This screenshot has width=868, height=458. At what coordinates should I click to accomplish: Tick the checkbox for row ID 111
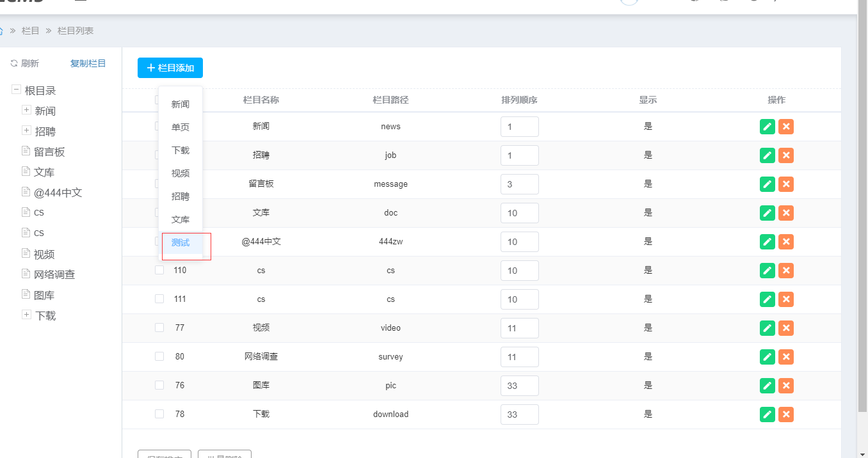159,299
